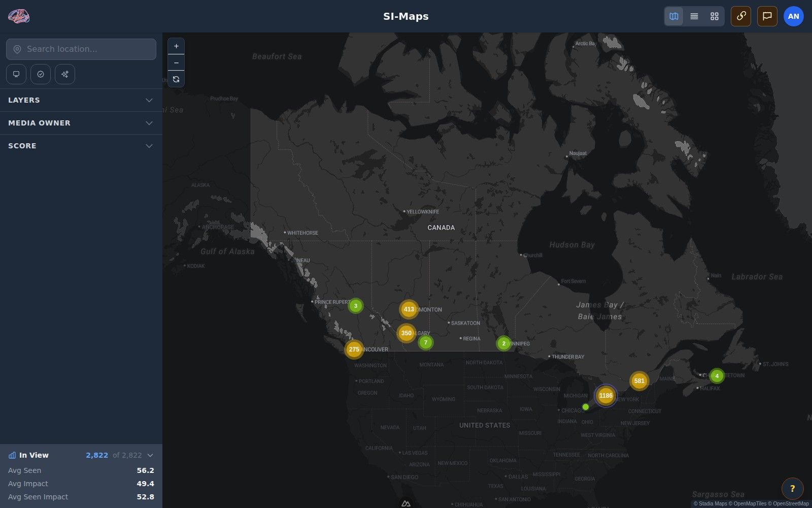Click the Avg Seen value 56.2
Viewport: 812px width, 508px height.
coord(145,470)
